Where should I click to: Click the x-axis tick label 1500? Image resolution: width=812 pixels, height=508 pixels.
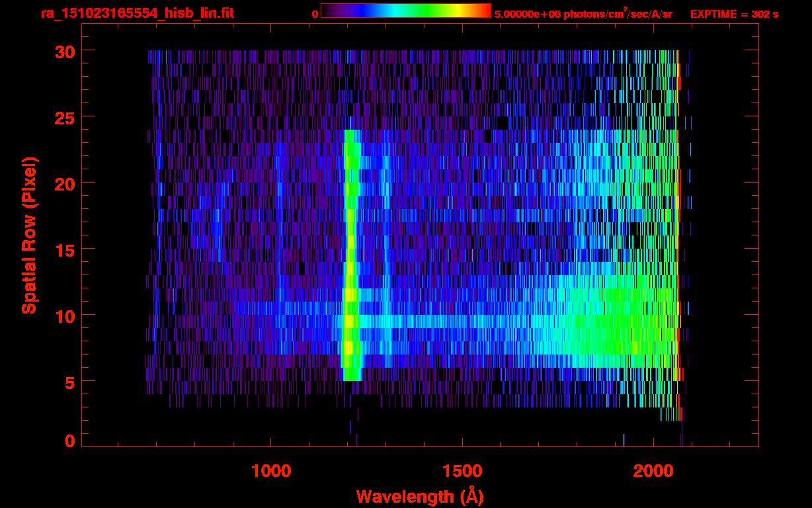[462, 471]
